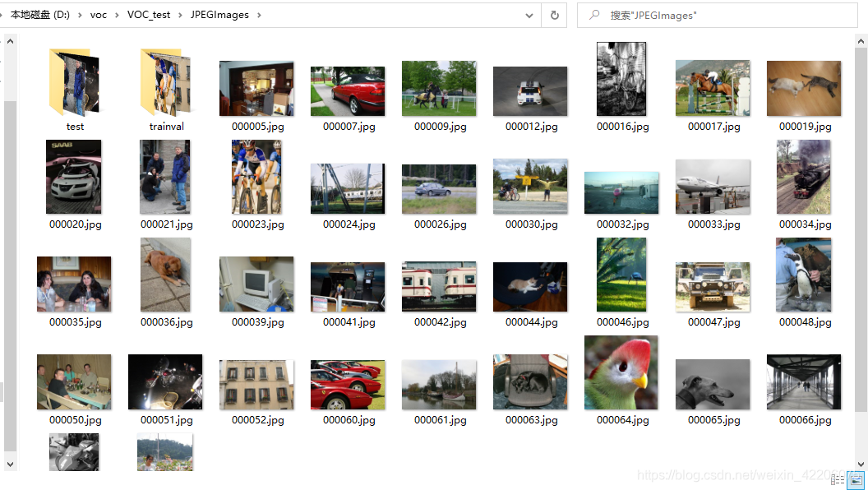This screenshot has width=868, height=490.
Task: Select partially visible mountain scenery thumbnail in last row
Action: (165, 452)
